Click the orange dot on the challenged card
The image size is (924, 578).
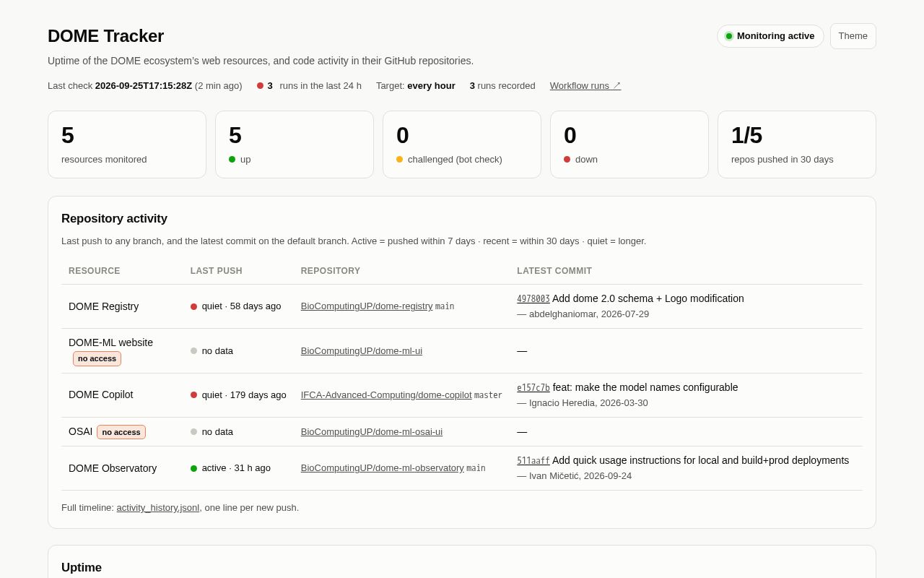(x=400, y=160)
